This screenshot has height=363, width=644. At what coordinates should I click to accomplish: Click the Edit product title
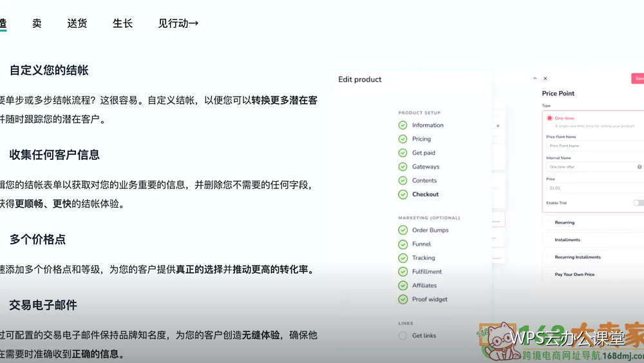point(360,79)
